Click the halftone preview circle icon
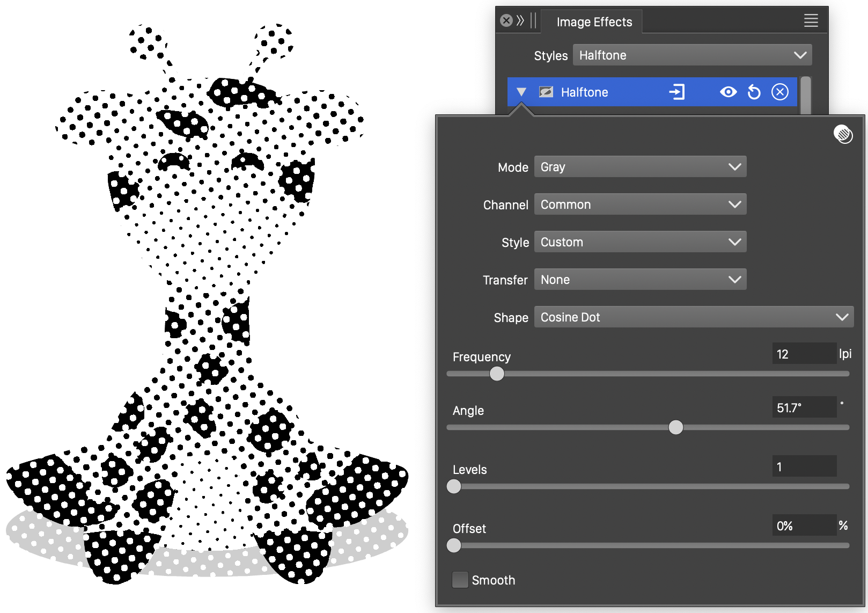Image resolution: width=868 pixels, height=613 pixels. (843, 134)
